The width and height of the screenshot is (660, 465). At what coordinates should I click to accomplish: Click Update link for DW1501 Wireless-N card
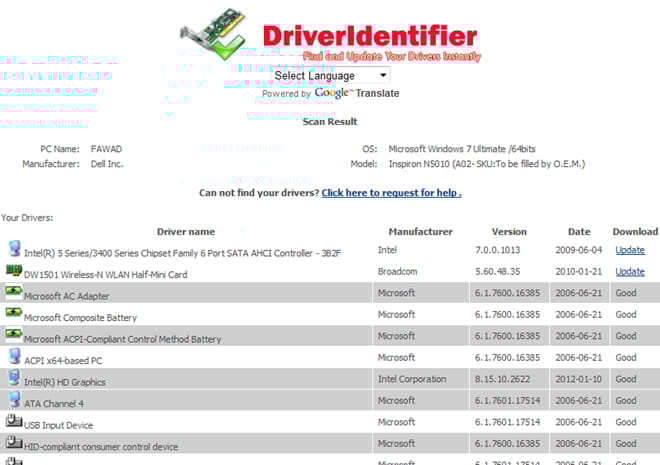(630, 271)
